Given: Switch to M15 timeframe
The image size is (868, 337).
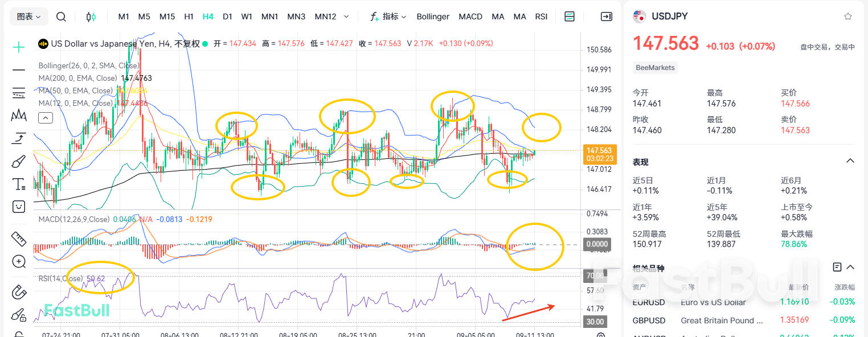Looking at the screenshot, I should click(x=167, y=17).
